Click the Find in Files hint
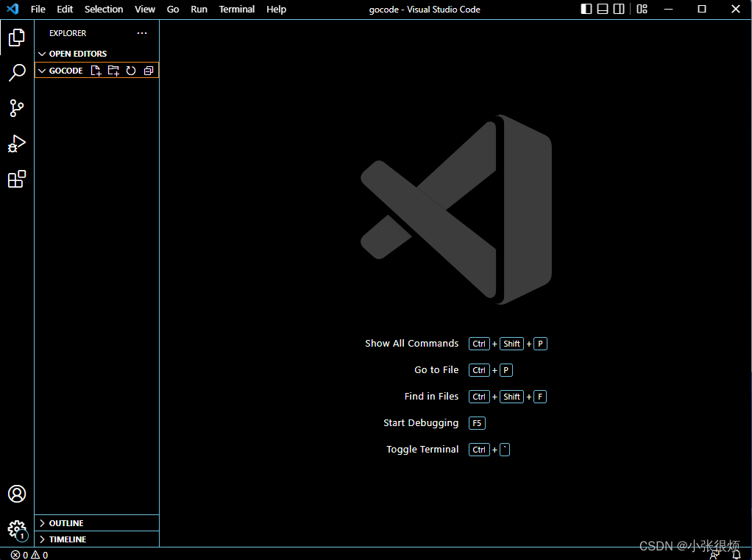Image resolution: width=752 pixels, height=560 pixels. tap(431, 396)
